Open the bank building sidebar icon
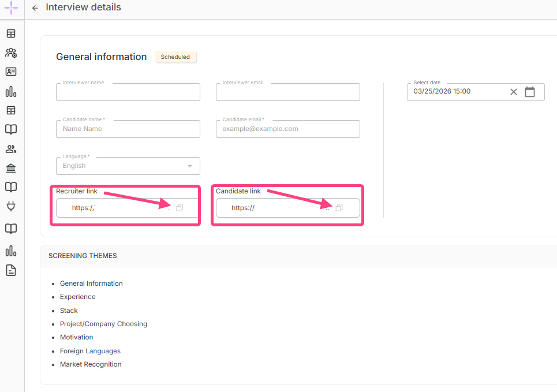Screen dimensions: 557x392 [11, 168]
